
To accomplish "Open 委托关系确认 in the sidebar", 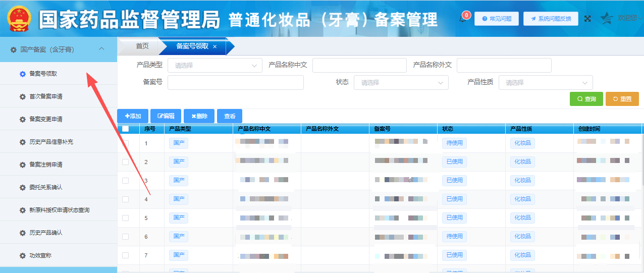I will [x=59, y=187].
